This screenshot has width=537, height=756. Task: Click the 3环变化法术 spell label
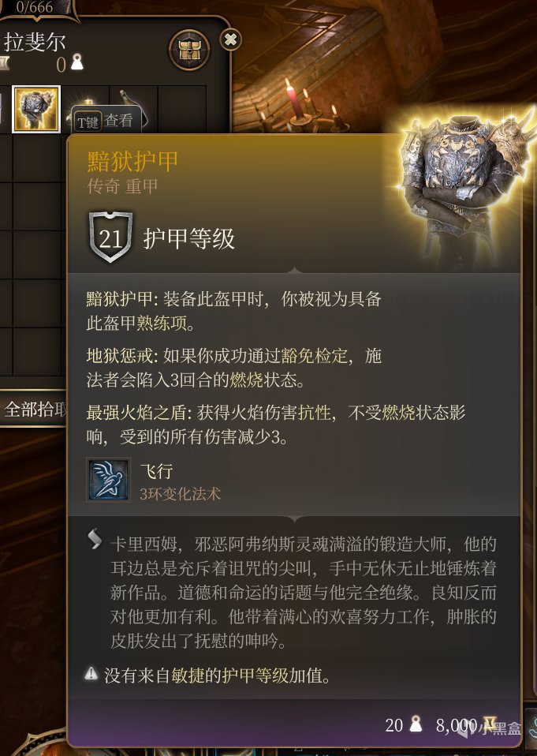(x=180, y=494)
